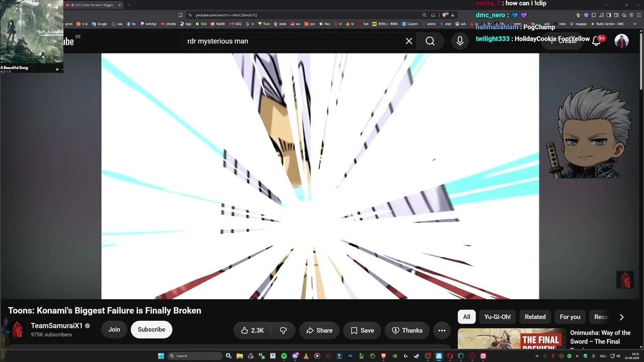The height and width of the screenshot is (362, 644).
Task: Select the All filter chip
Action: pos(466,317)
